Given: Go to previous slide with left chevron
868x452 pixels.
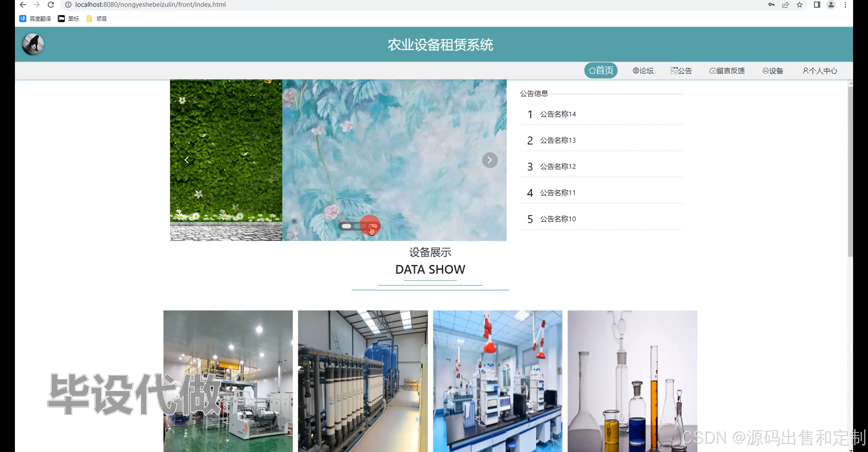Looking at the screenshot, I should [186, 160].
